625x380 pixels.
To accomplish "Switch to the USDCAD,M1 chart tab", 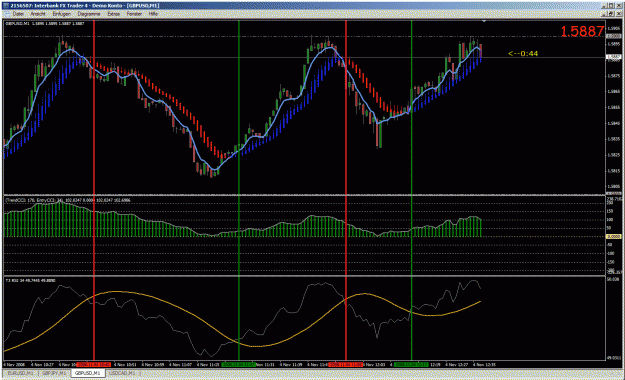I will [x=122, y=374].
